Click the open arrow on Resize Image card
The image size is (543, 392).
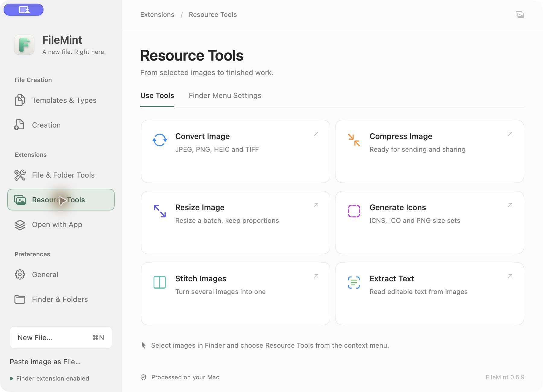tap(316, 205)
